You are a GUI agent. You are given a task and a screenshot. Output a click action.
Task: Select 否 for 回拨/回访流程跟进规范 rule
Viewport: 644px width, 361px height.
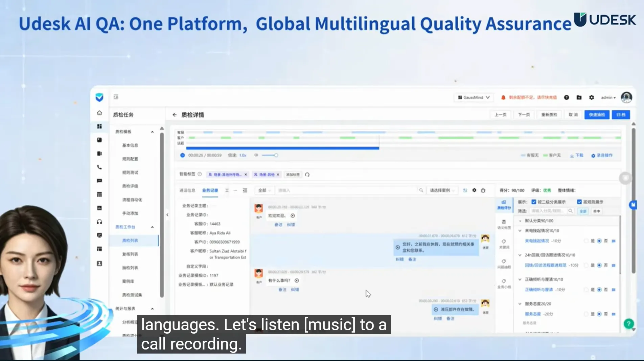tap(599, 265)
